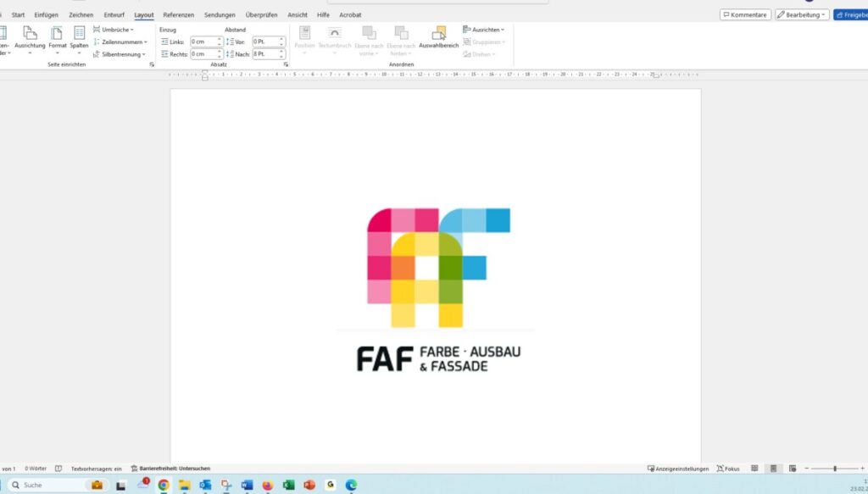Switch to the Zeichnen tab
The height and width of the screenshot is (494, 868).
(x=81, y=15)
